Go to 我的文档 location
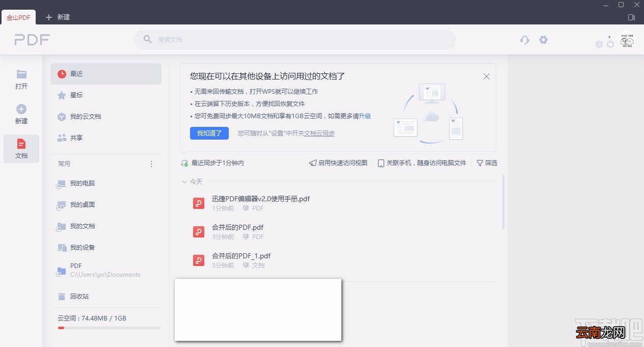 point(106,226)
